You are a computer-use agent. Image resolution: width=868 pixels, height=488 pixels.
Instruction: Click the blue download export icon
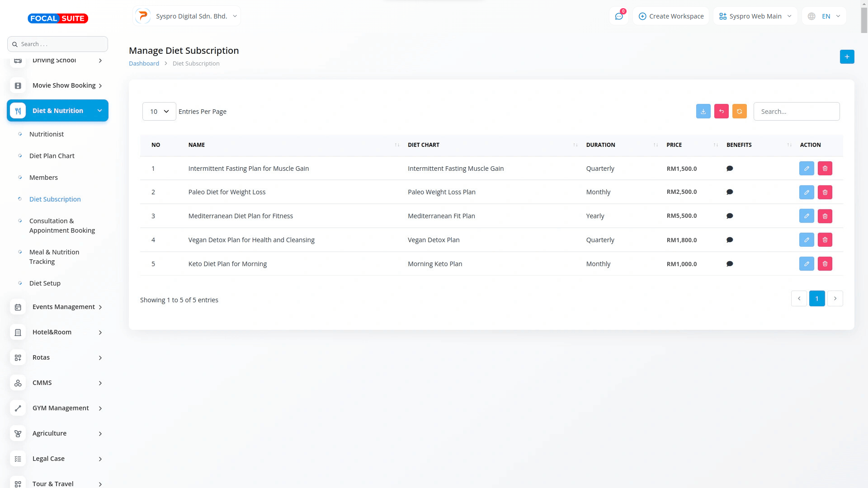703,111
